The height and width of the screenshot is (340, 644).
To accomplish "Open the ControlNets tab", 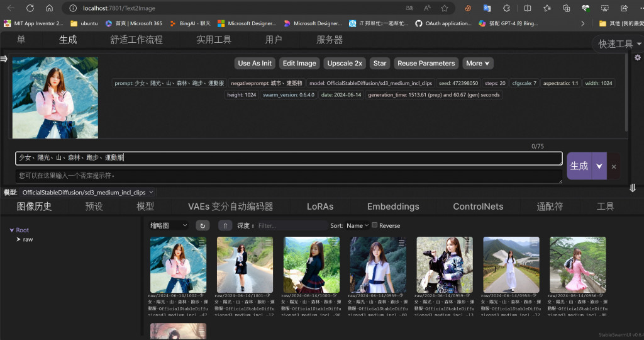I will pos(478,207).
